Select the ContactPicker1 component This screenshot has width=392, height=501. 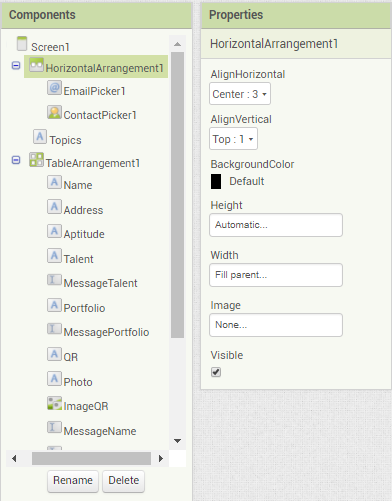(x=100, y=115)
